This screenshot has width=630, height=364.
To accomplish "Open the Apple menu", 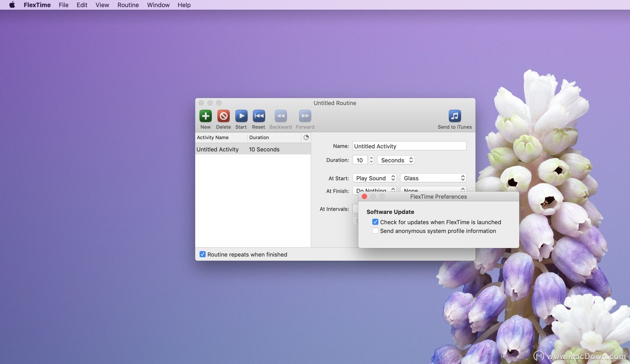I will click(12, 5).
